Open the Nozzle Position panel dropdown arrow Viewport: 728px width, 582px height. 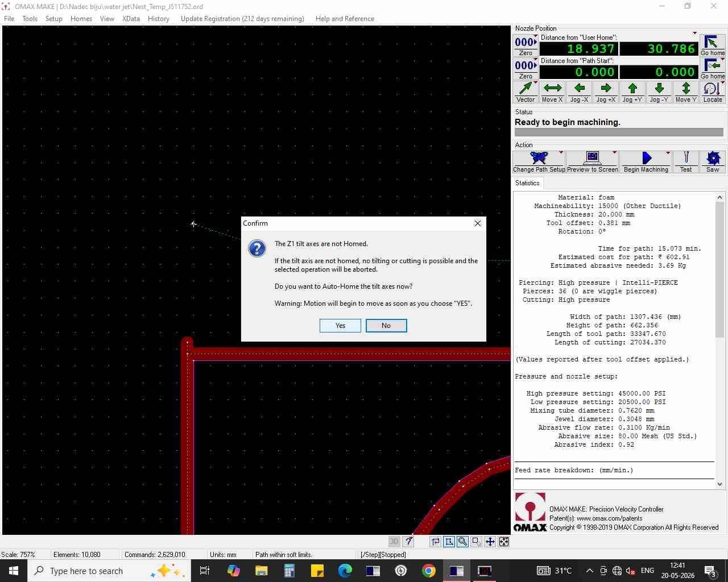[x=694, y=33]
